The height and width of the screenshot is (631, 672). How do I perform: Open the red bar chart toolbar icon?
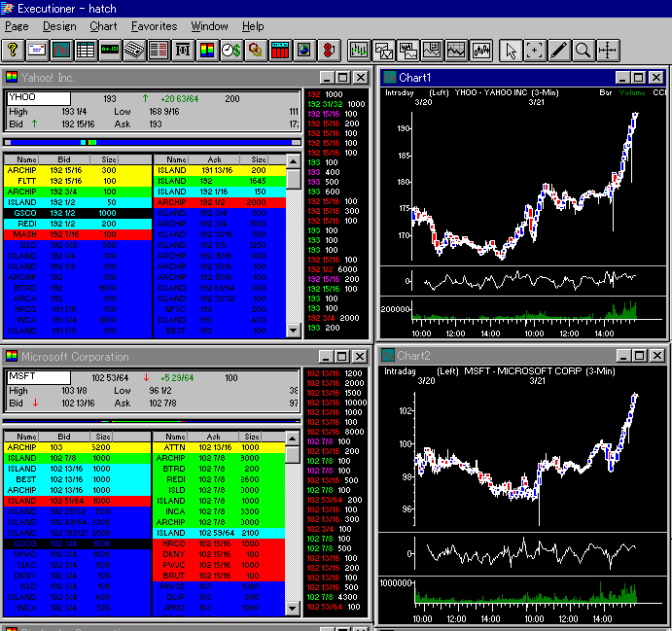(61, 51)
